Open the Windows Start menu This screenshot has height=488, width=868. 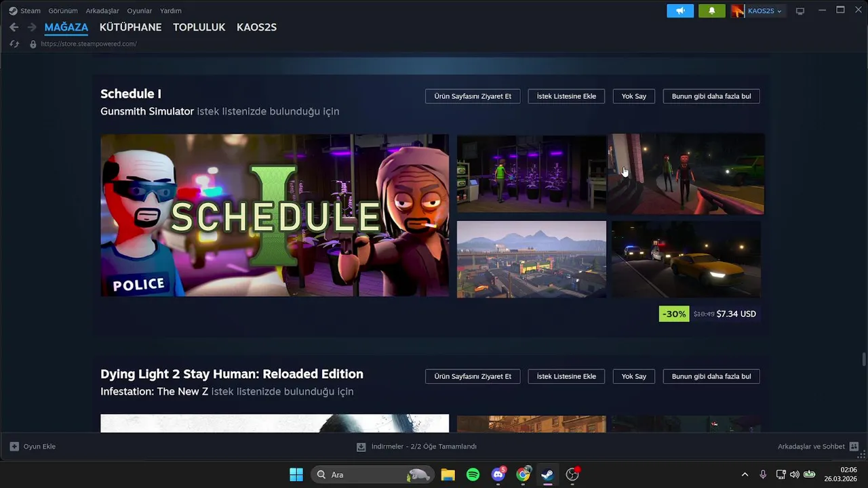tap(296, 474)
